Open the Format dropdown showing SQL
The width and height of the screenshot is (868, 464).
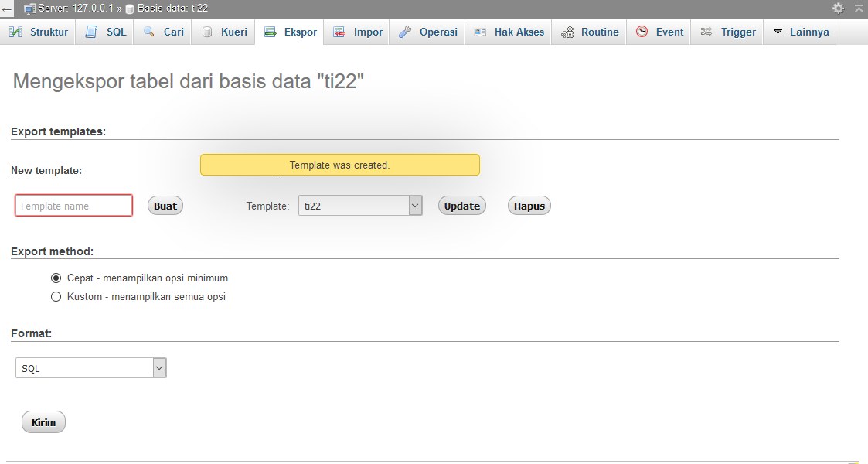tap(90, 367)
